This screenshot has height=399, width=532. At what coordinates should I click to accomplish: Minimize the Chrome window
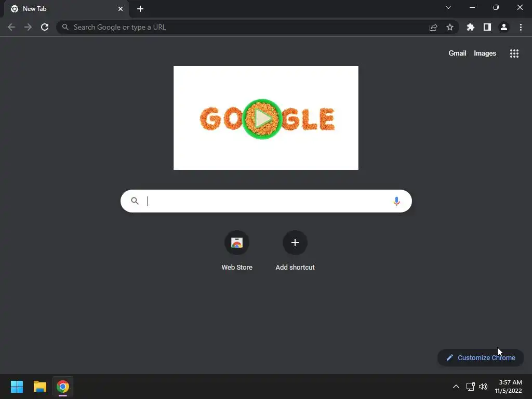point(472,7)
